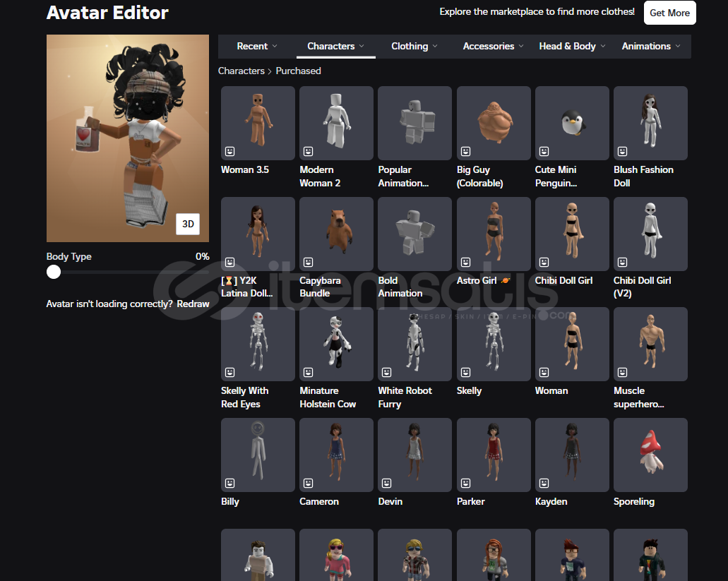728x581 pixels.
Task: Click the Body Type slider handle
Action: point(54,272)
